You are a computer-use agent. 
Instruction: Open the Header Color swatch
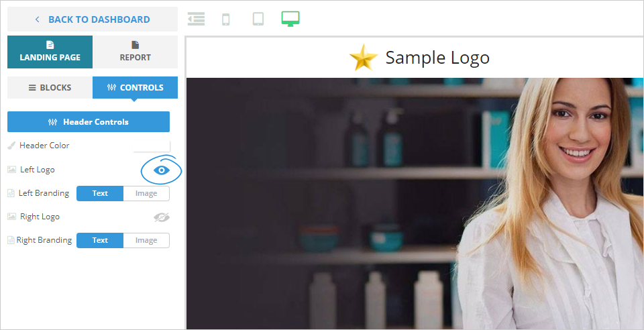tap(151, 146)
